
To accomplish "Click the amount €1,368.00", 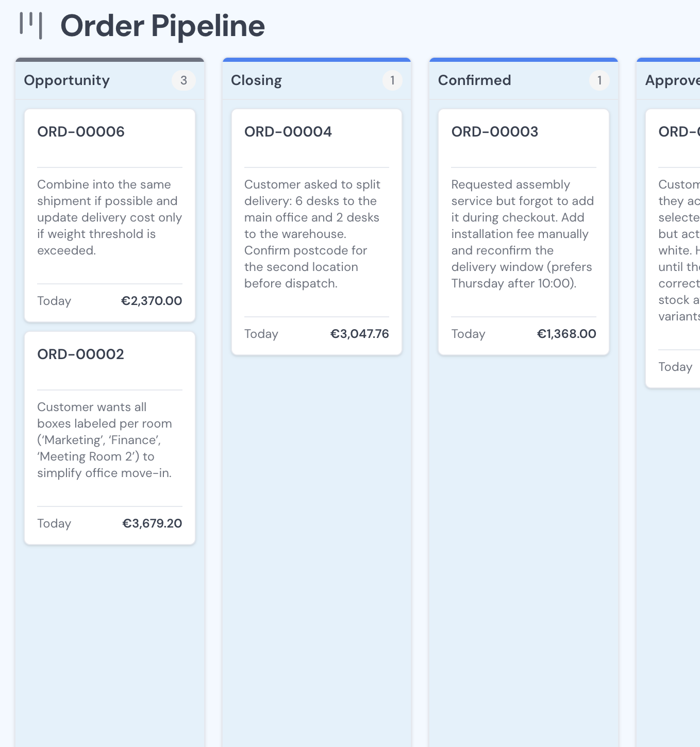I will tap(566, 334).
